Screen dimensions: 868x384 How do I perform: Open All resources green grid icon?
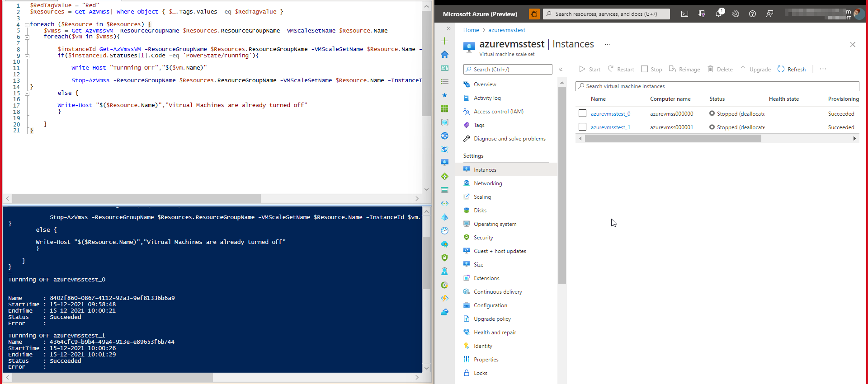click(445, 109)
